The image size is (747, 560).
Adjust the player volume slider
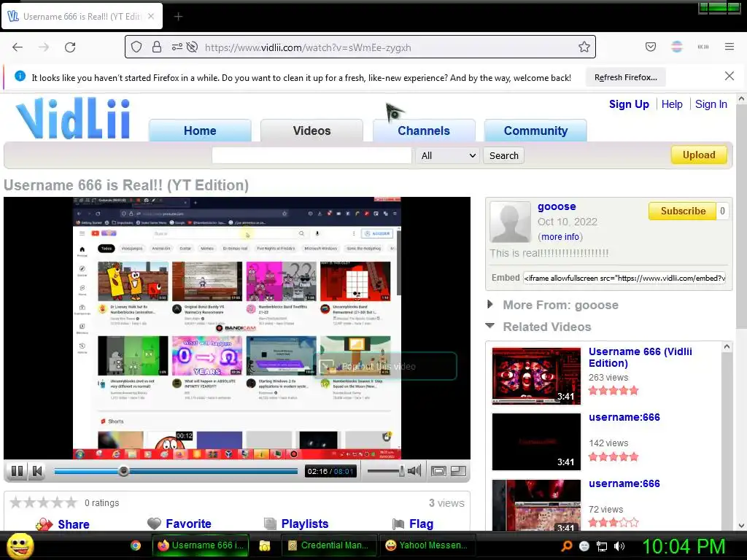pyautogui.click(x=402, y=471)
